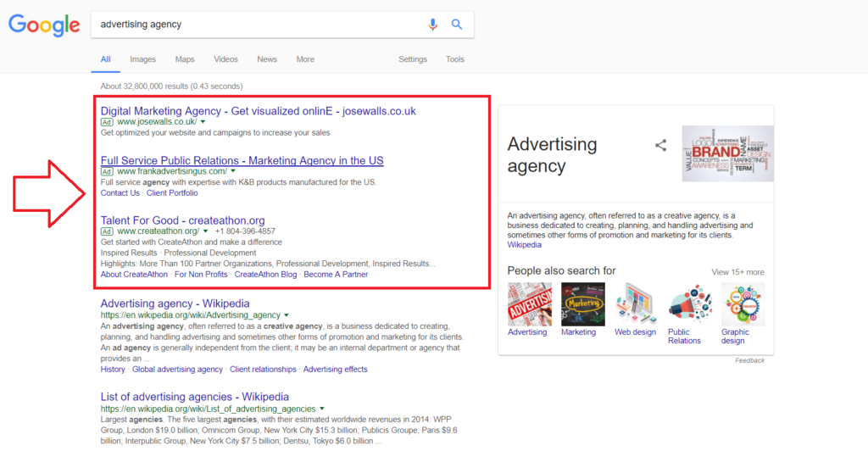Image resolution: width=868 pixels, height=462 pixels.
Task: Switch to the Images tab
Action: 142,59
